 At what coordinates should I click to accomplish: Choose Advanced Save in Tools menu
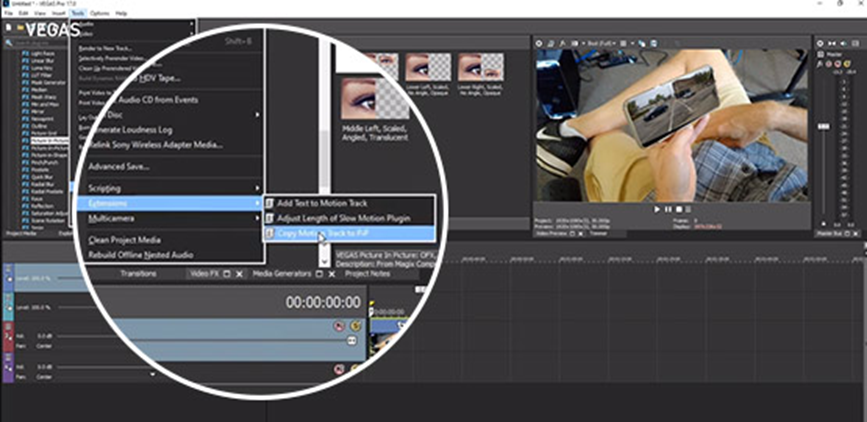[119, 166]
